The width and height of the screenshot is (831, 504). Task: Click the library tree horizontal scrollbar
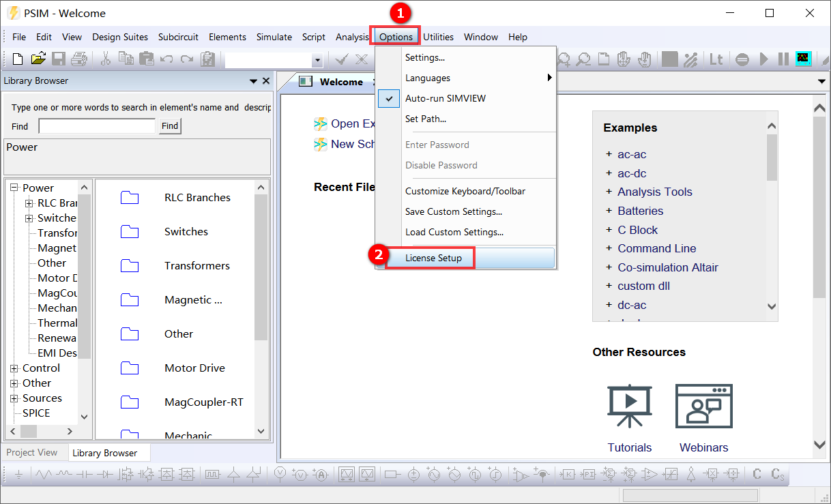tap(42, 432)
